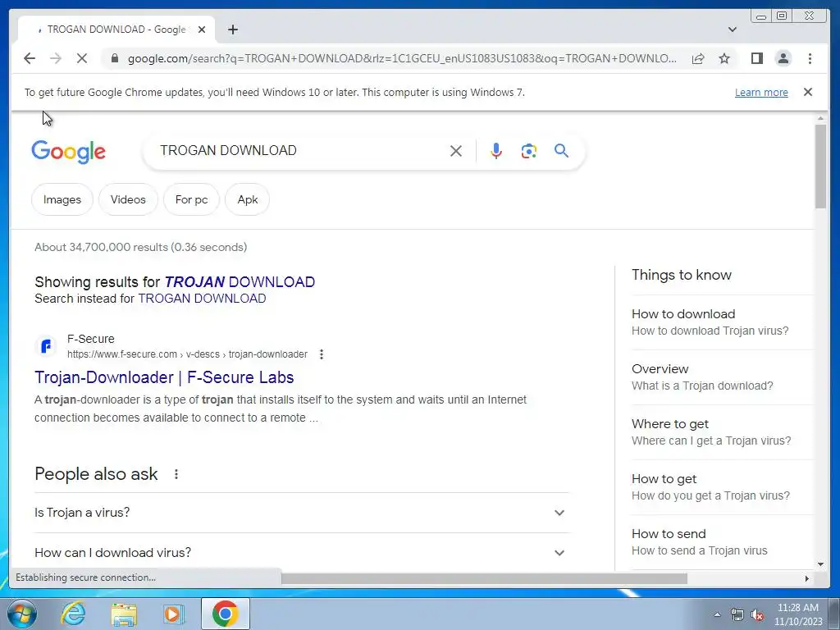Toggle the Chrome side panel
This screenshot has height=630, width=840.
pos(757,58)
